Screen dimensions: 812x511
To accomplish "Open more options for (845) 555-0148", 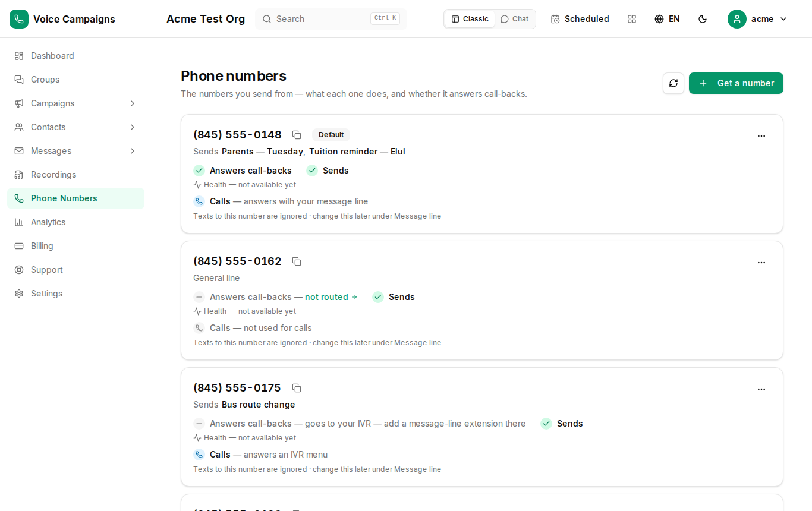I will click(761, 136).
